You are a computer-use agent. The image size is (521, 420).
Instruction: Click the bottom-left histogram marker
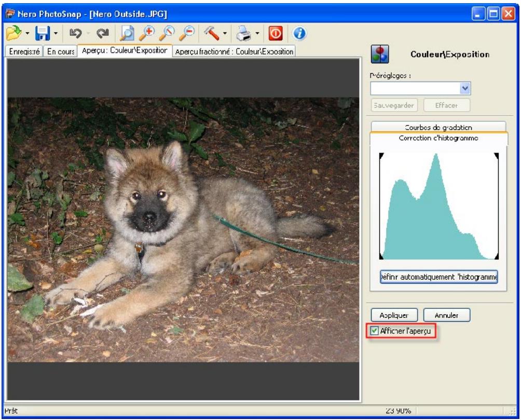381,256
